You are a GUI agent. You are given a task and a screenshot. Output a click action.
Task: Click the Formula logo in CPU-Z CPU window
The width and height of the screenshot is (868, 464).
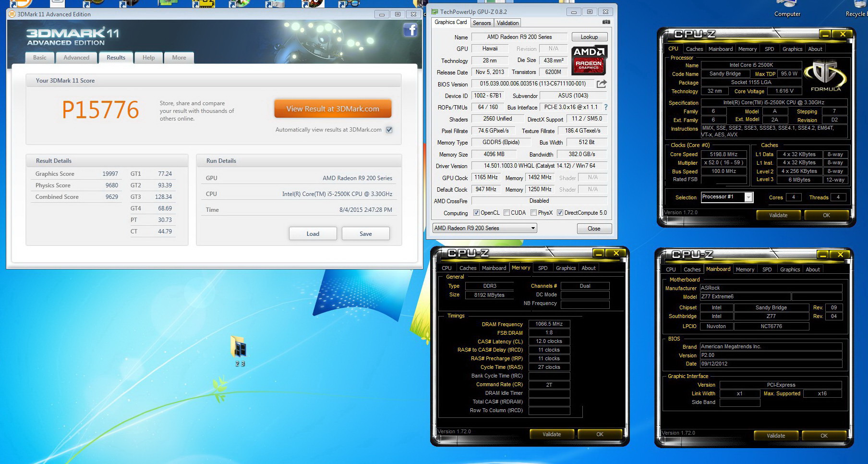coord(825,76)
